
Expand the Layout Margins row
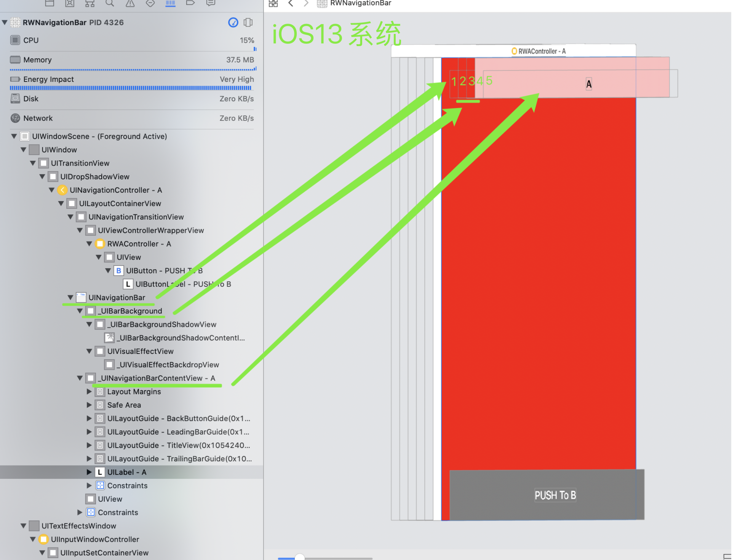point(89,392)
